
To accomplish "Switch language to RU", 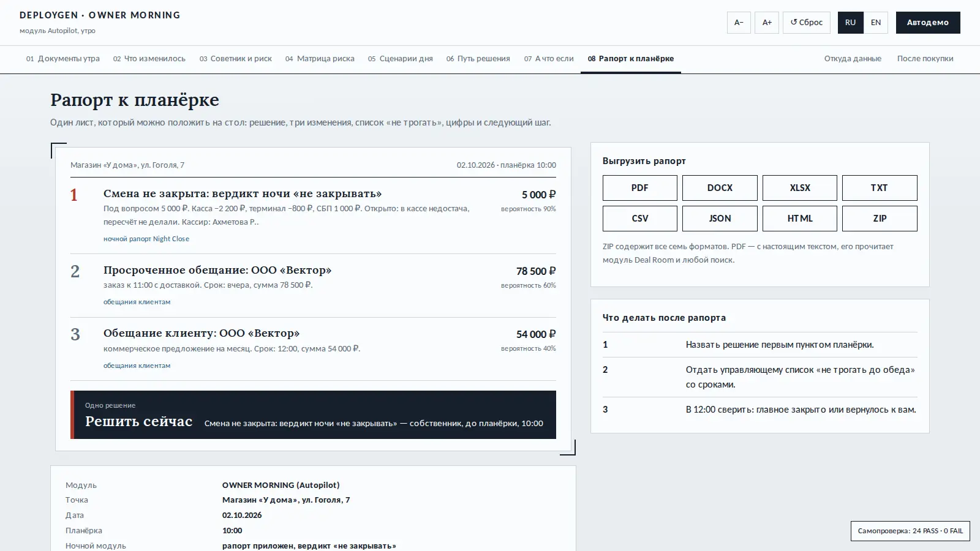I will pyautogui.click(x=851, y=23).
